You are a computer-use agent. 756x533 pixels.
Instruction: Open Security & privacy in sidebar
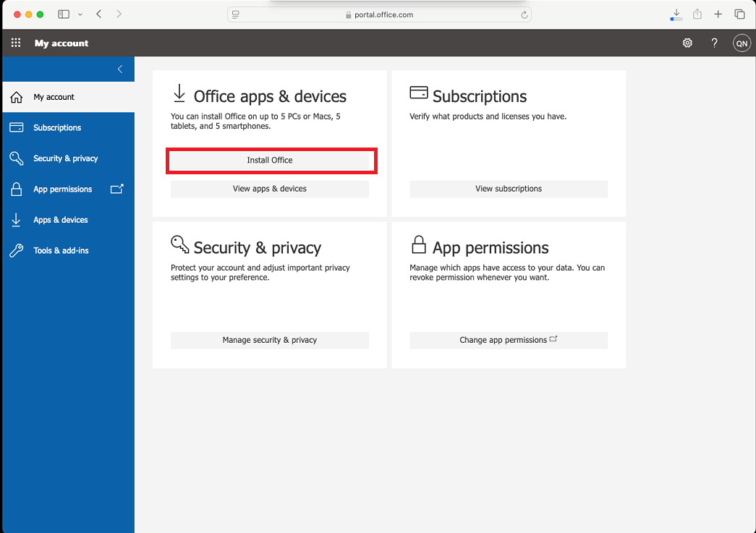tap(65, 158)
